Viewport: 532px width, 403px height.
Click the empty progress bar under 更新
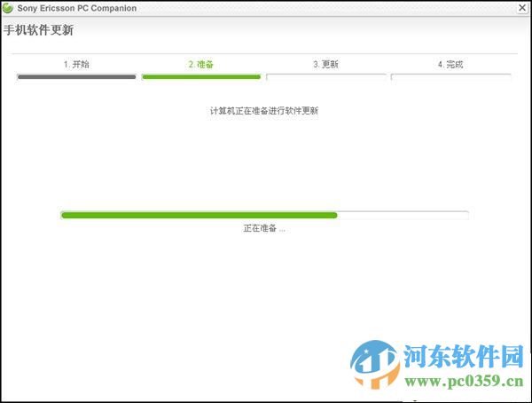(326, 77)
